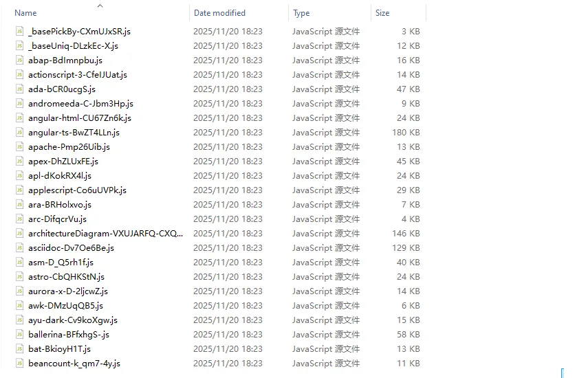Select file name ada-bCR0ucgS.js
This screenshot has height=378, width=588.
click(x=62, y=89)
